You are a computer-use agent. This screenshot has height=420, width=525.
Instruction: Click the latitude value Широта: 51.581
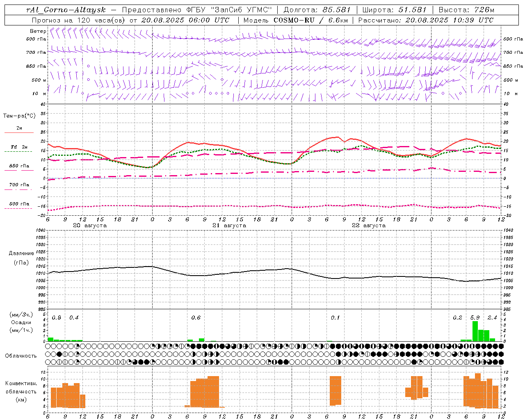[x=394, y=10]
